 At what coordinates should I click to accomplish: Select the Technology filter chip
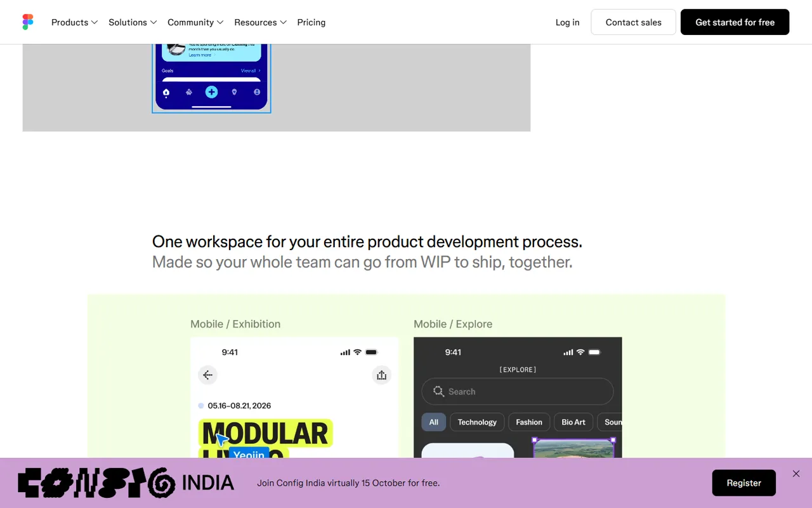pyautogui.click(x=477, y=422)
